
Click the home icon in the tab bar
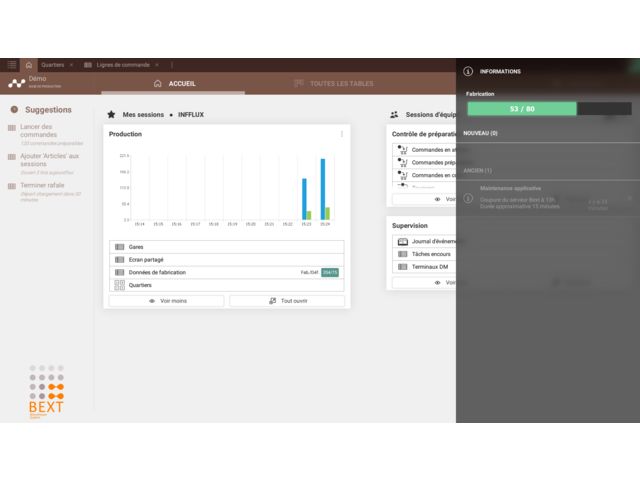(29, 65)
